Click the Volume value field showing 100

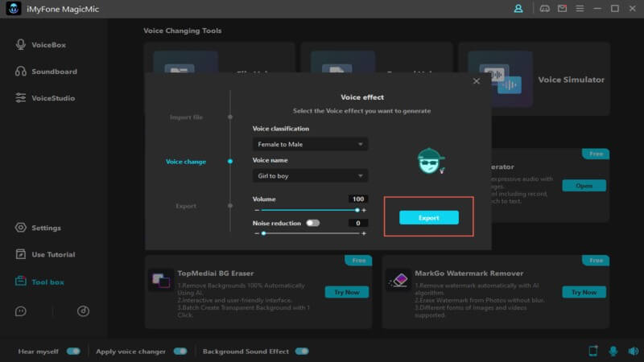[357, 199]
